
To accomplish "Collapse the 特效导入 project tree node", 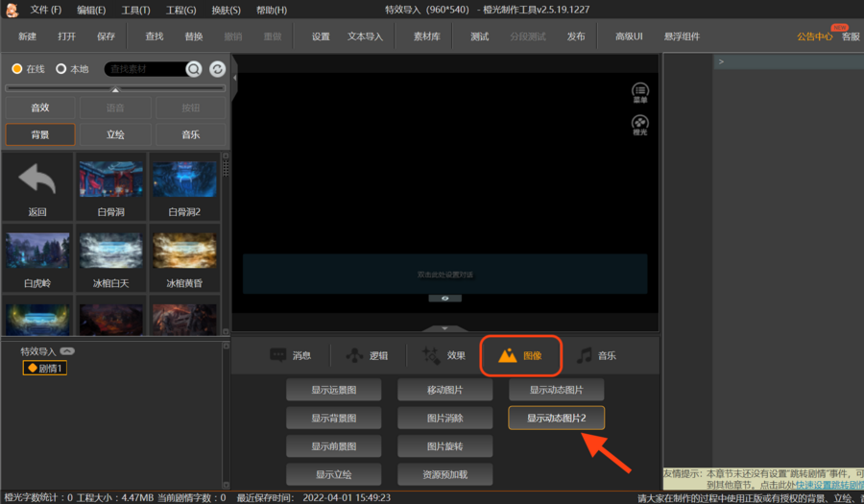I will [x=67, y=351].
